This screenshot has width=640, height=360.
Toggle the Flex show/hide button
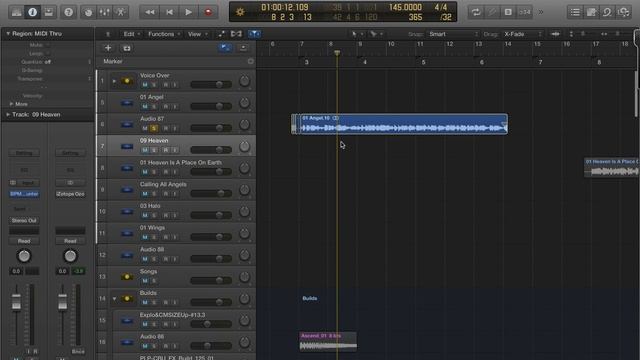pos(236,34)
